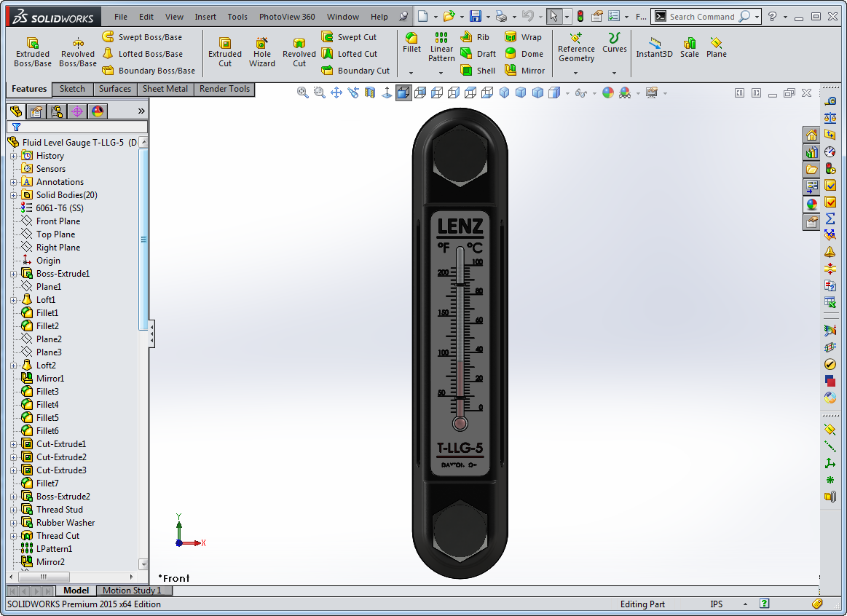Viewport: 847px width, 616px height.
Task: Choose Boundary Boss/Base feature
Action: pyautogui.click(x=149, y=70)
